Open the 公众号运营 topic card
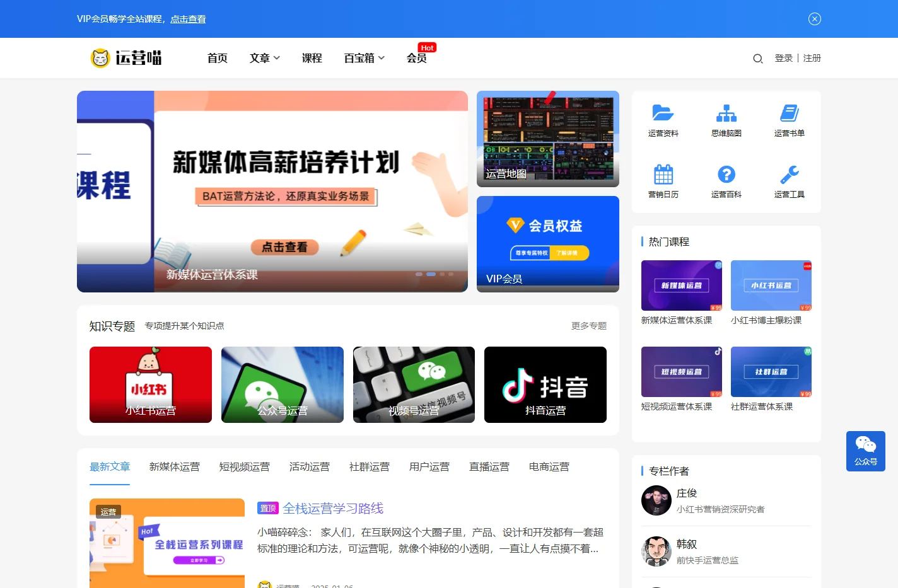The width and height of the screenshot is (898, 588). pyautogui.click(x=283, y=384)
